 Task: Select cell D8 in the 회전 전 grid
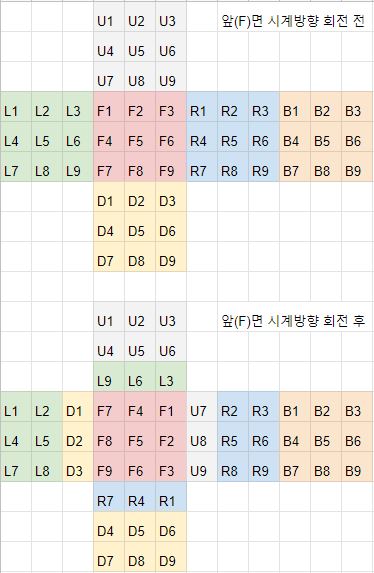[x=140, y=257]
